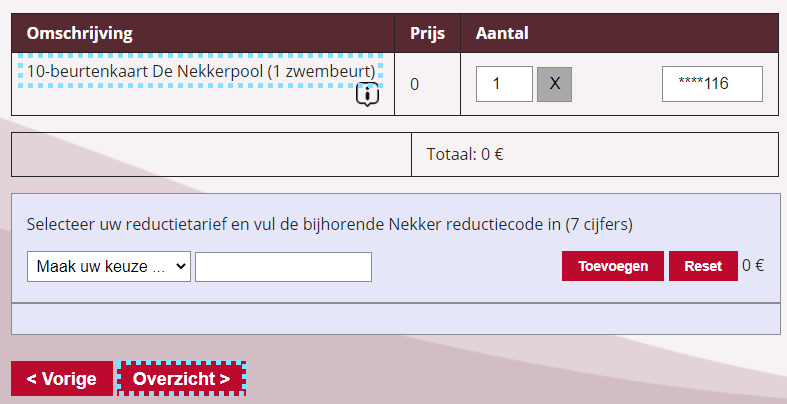Remove the item with the X button
Image resolution: width=787 pixels, height=404 pixels.
[x=554, y=84]
